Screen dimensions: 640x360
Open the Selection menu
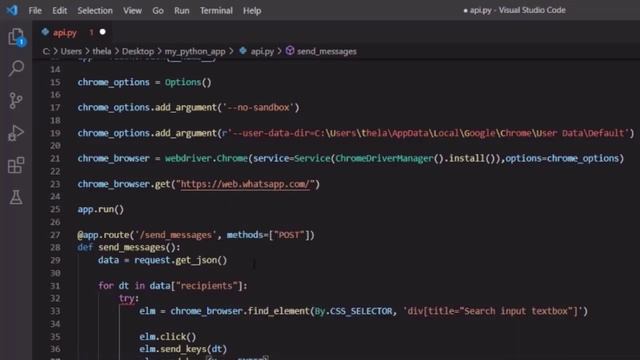pyautogui.click(x=95, y=11)
